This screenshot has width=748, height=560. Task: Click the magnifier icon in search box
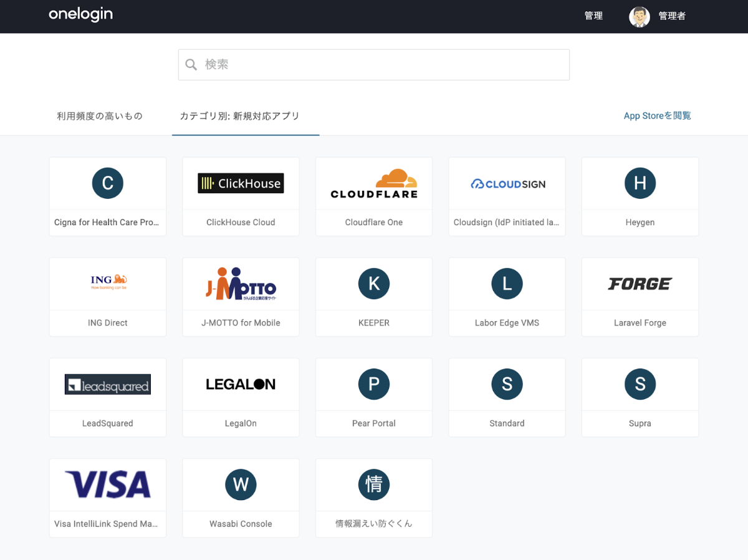191,65
